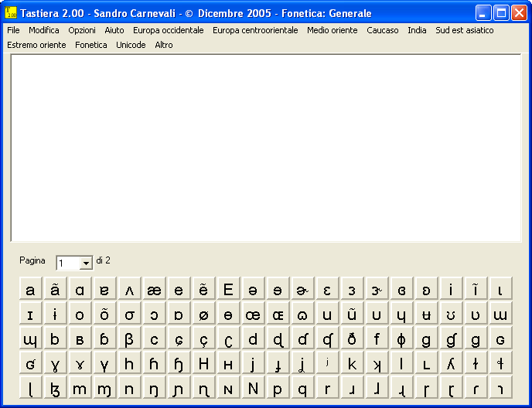Insert the plain h character key
Screen dimensions: 532x408
(129, 362)
